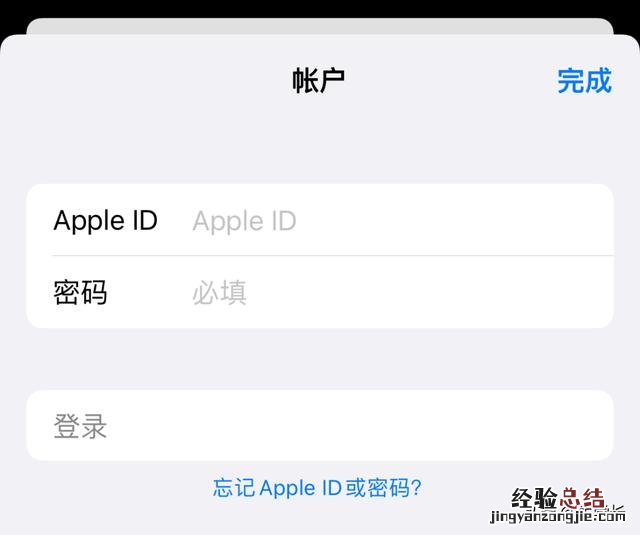This screenshot has width=640, height=535.
Task: Tap the 登录 sign-in button
Action: 320,425
